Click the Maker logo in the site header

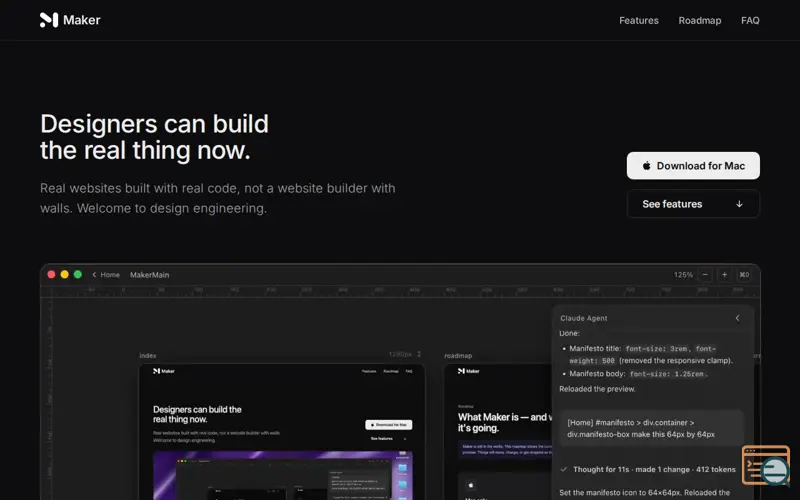pyautogui.click(x=70, y=20)
